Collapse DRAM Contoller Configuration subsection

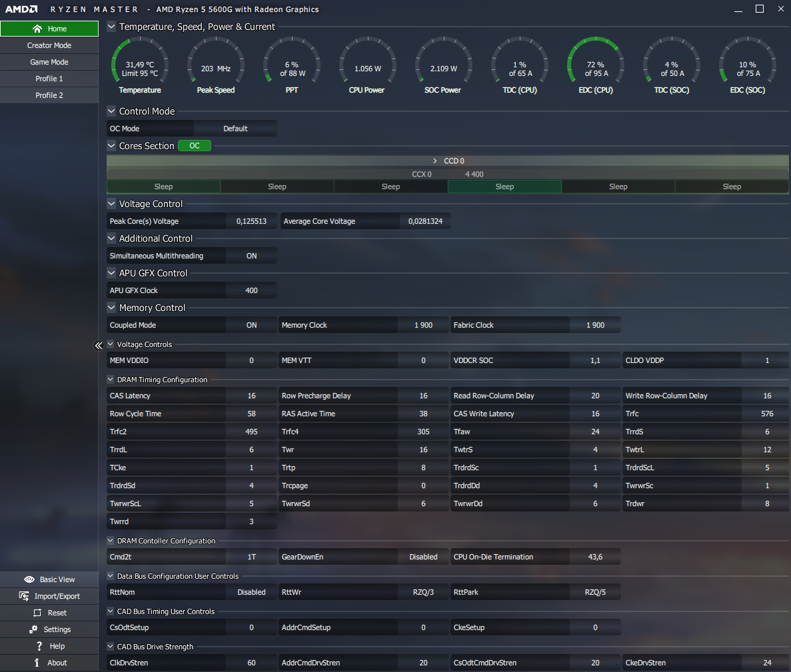(111, 540)
